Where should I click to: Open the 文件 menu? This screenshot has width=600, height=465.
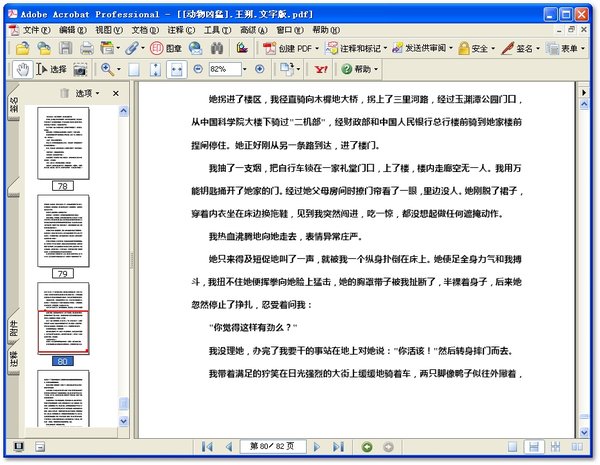click(x=36, y=29)
